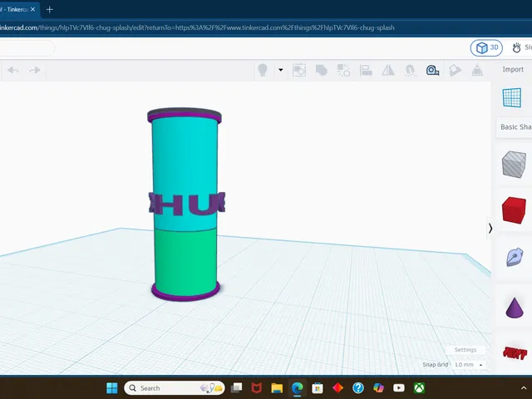The image size is (532, 399).
Task: Click the Align tool icon
Action: click(366, 70)
